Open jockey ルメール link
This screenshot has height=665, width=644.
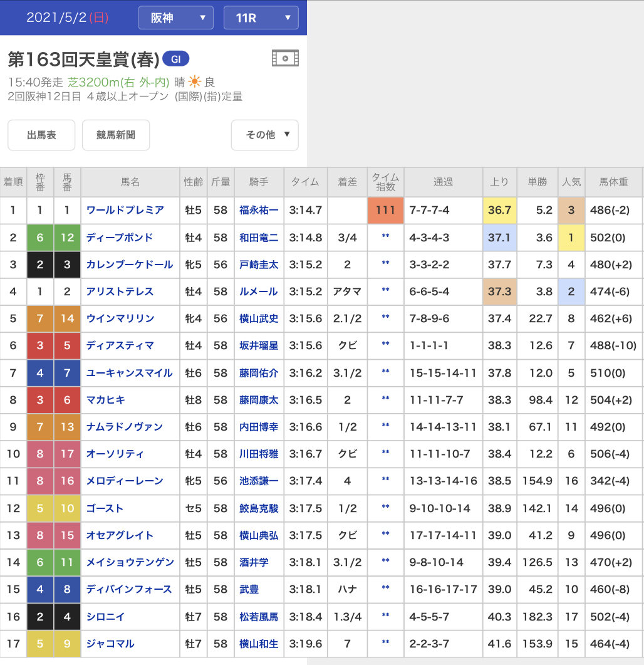pos(259,291)
